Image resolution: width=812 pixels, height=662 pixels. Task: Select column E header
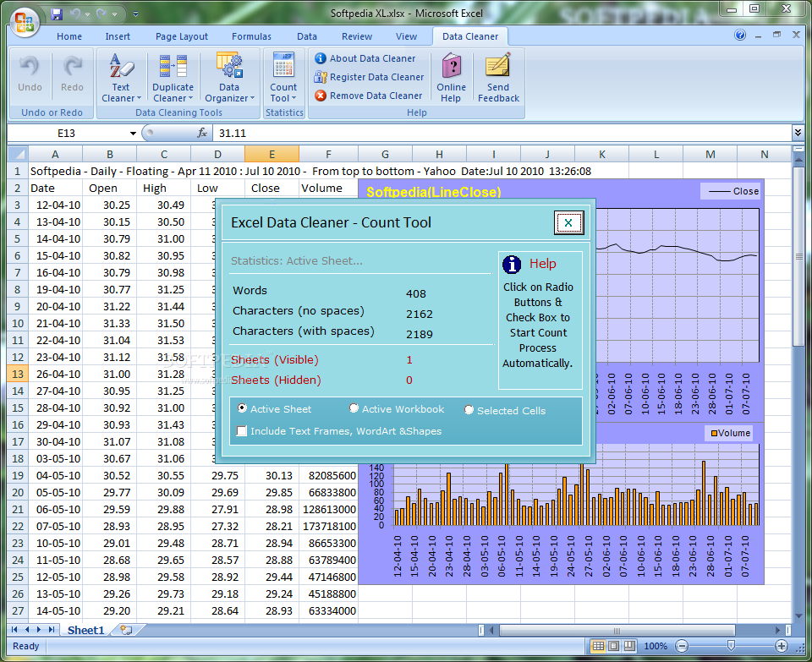[272, 154]
